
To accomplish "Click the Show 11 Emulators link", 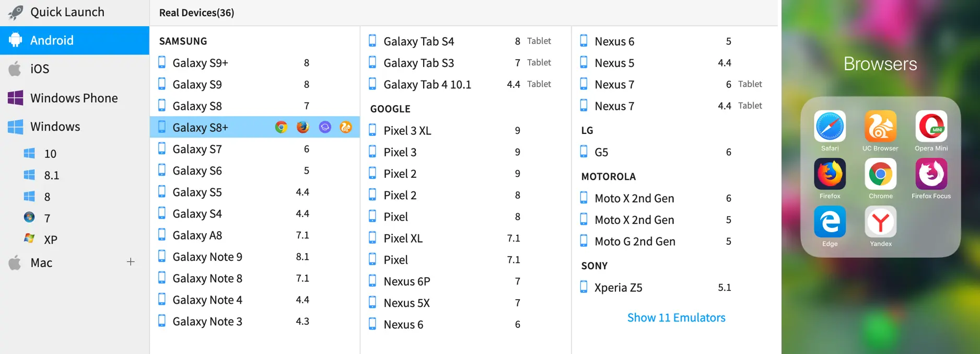I will (676, 318).
